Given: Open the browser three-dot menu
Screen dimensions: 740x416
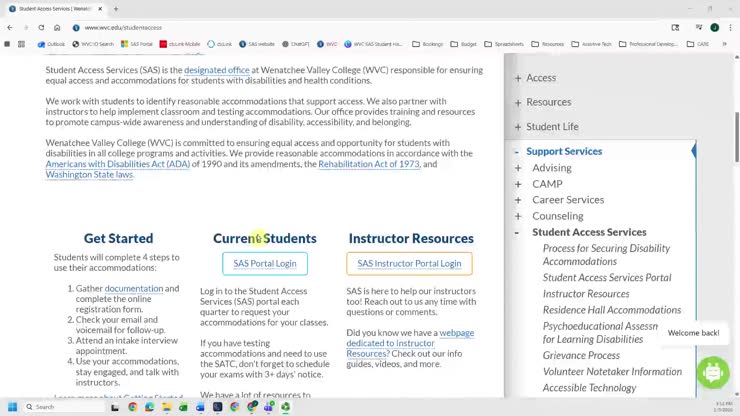Looking at the screenshot, I should (x=730, y=27).
